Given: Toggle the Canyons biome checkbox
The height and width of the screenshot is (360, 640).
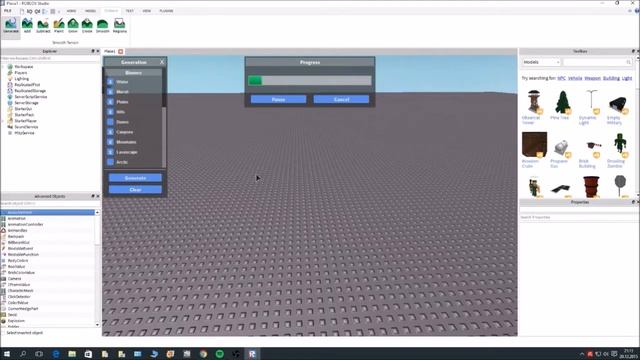Looking at the screenshot, I should [x=110, y=132].
